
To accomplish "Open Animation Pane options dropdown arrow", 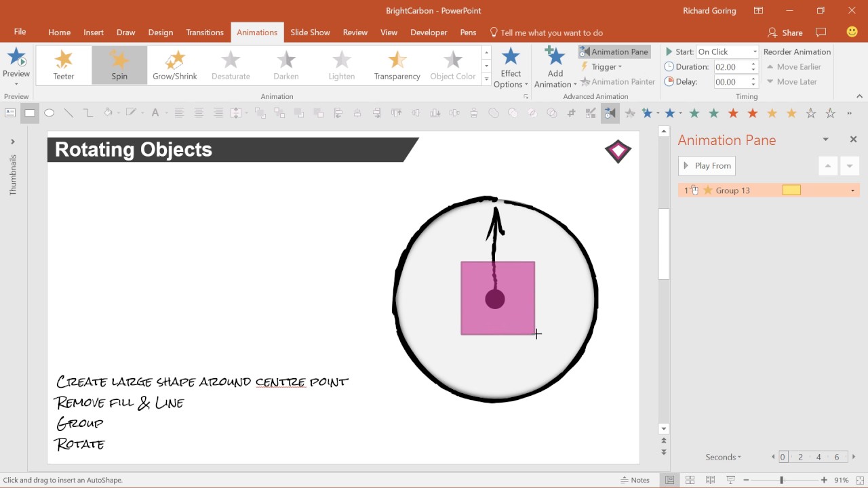I will point(825,139).
